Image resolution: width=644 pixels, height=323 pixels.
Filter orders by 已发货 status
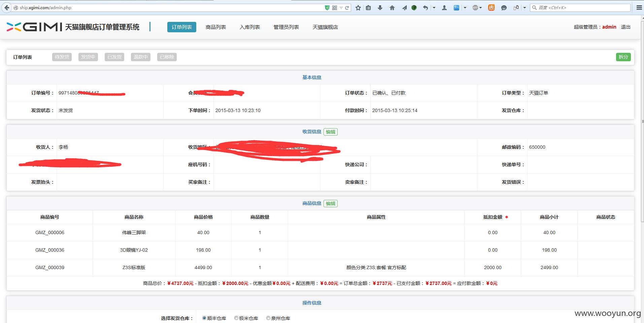[114, 57]
